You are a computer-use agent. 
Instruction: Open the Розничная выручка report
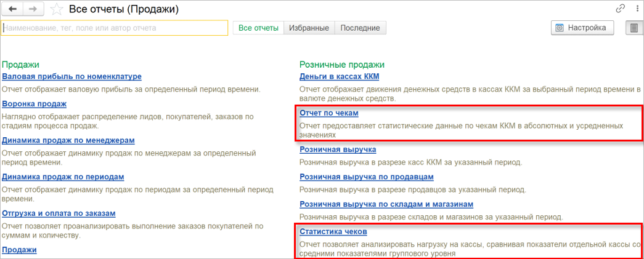point(338,149)
